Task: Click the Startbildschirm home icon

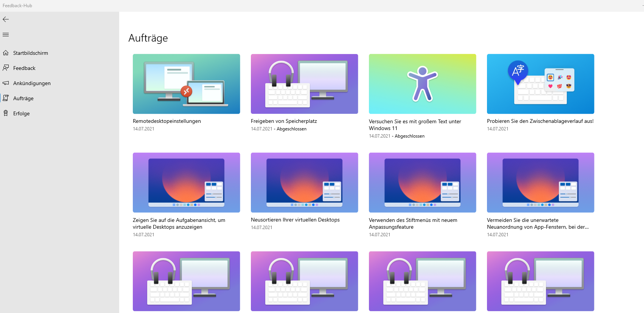Action: coord(6,53)
